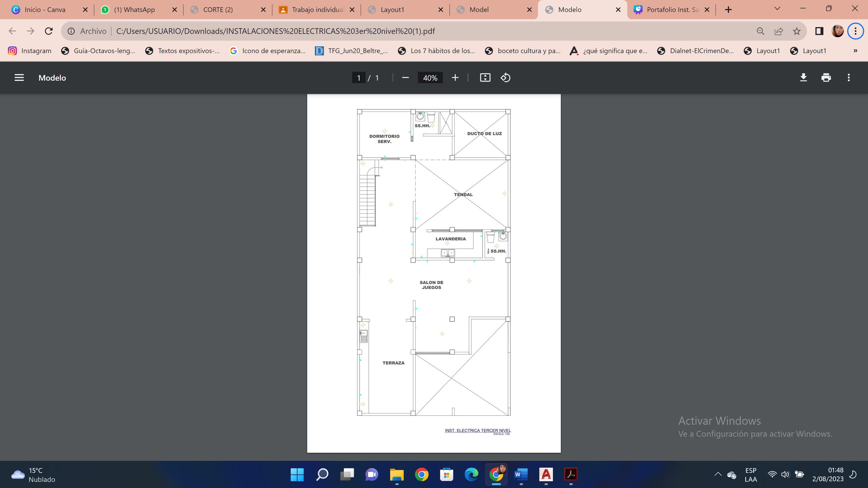This screenshot has height=488, width=868.
Task: Download the PDF file
Action: 803,78
